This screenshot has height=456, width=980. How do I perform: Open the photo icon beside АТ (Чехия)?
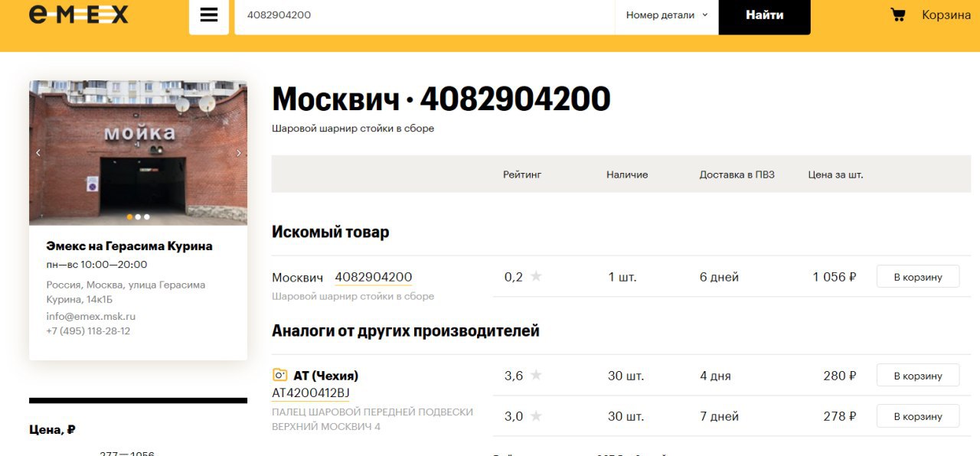[x=279, y=375]
